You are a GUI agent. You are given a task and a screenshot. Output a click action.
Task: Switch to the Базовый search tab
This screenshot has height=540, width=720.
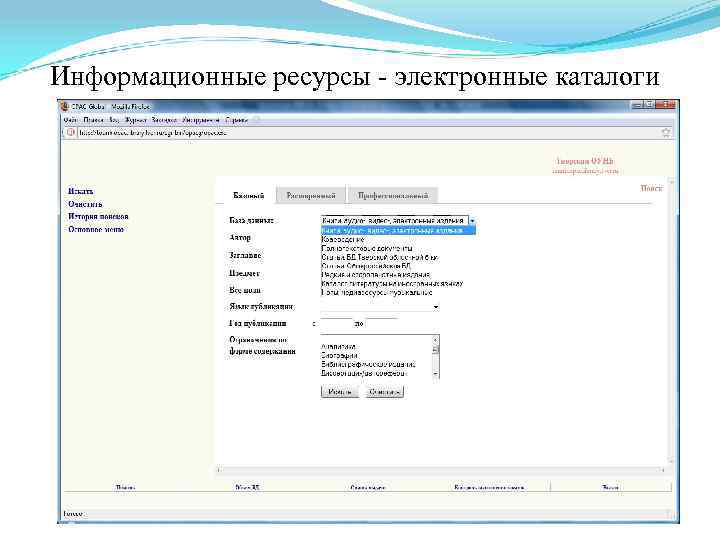pos(248,196)
